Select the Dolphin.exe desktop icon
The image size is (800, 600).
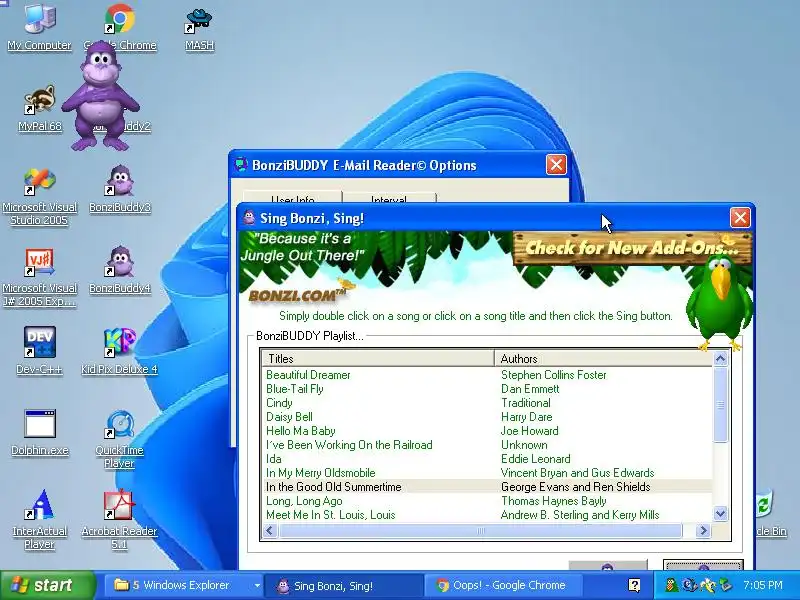click(x=40, y=432)
